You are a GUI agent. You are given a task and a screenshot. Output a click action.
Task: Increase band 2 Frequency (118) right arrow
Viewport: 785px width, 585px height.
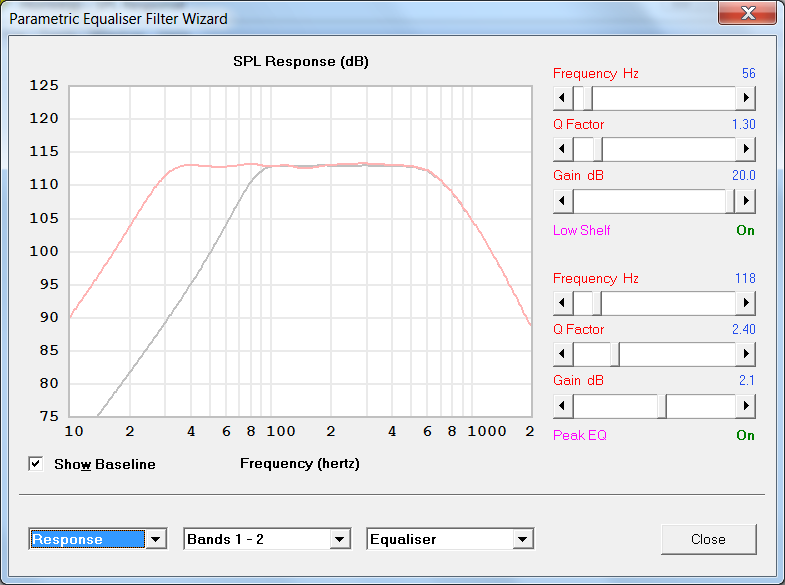745,303
